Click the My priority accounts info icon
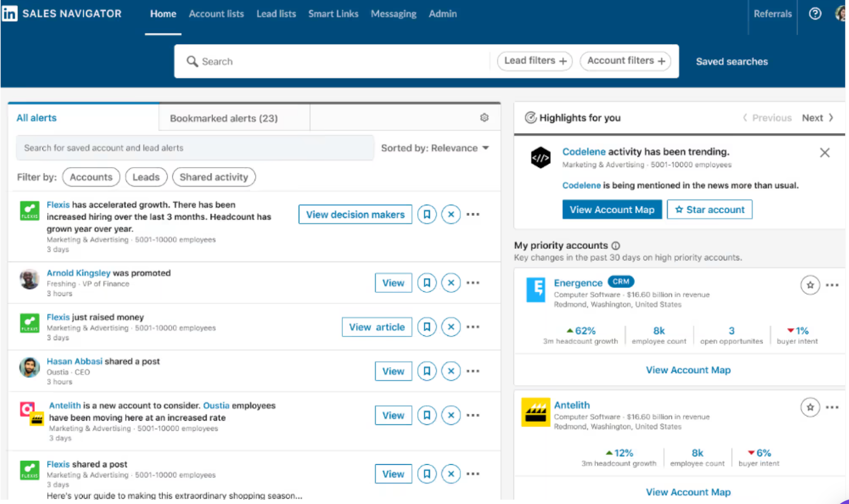This screenshot has height=504, width=849. (616, 246)
